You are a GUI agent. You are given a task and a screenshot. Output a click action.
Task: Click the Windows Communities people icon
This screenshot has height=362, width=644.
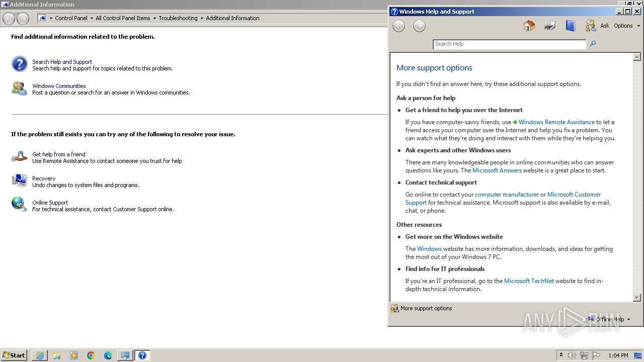click(x=20, y=88)
